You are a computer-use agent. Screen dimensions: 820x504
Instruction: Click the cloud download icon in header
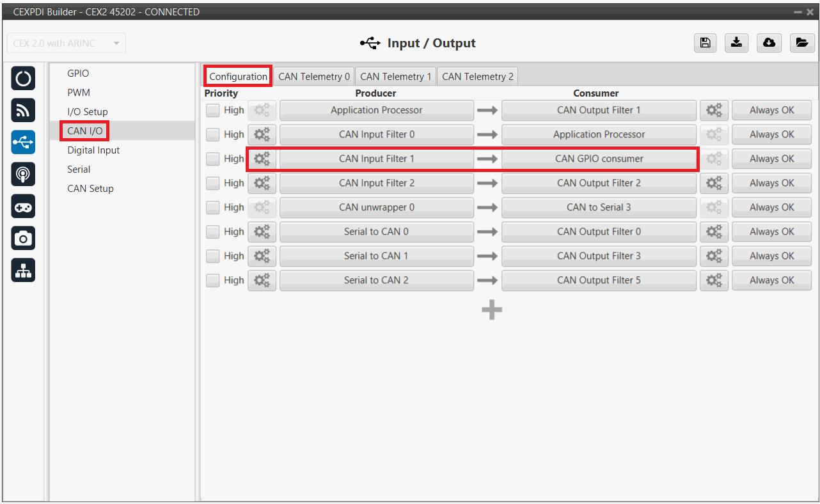[769, 43]
